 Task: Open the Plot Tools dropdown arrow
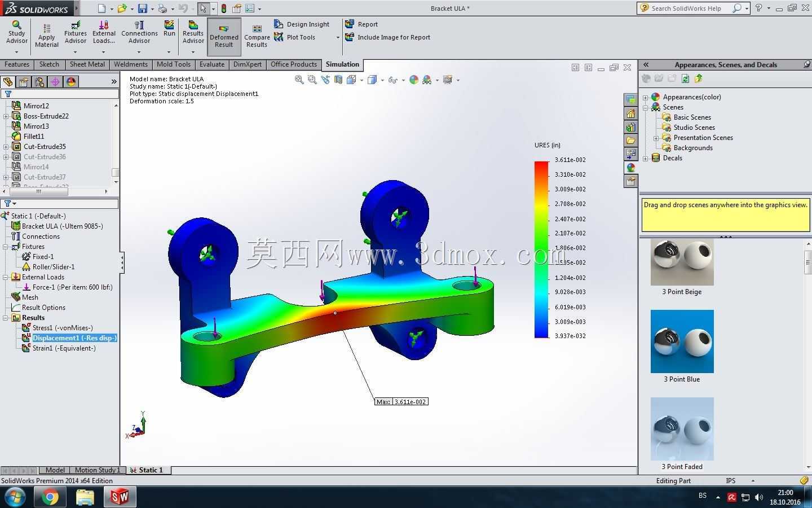(x=338, y=38)
